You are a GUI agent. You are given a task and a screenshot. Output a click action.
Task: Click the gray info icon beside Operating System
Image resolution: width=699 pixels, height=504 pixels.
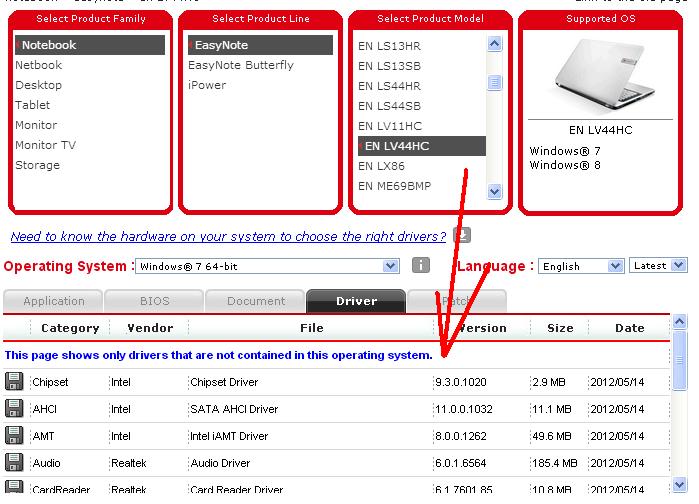pyautogui.click(x=420, y=265)
